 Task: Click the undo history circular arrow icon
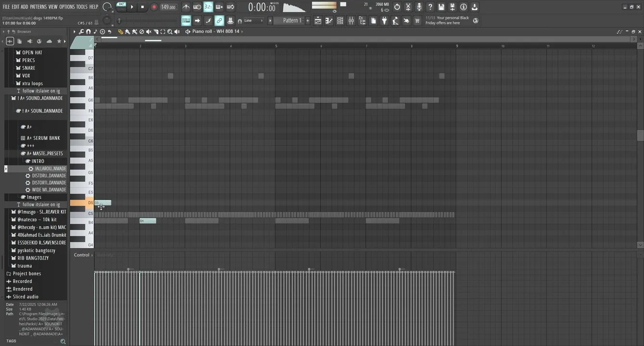click(x=397, y=7)
